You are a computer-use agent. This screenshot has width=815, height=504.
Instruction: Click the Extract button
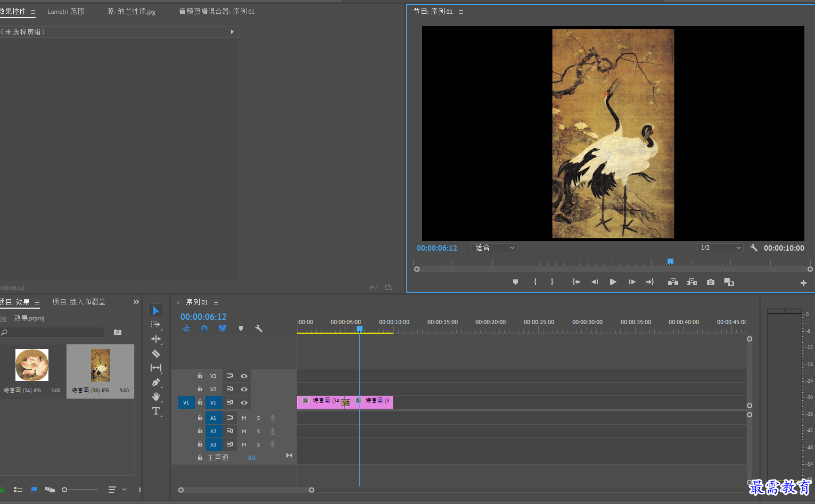(x=691, y=282)
